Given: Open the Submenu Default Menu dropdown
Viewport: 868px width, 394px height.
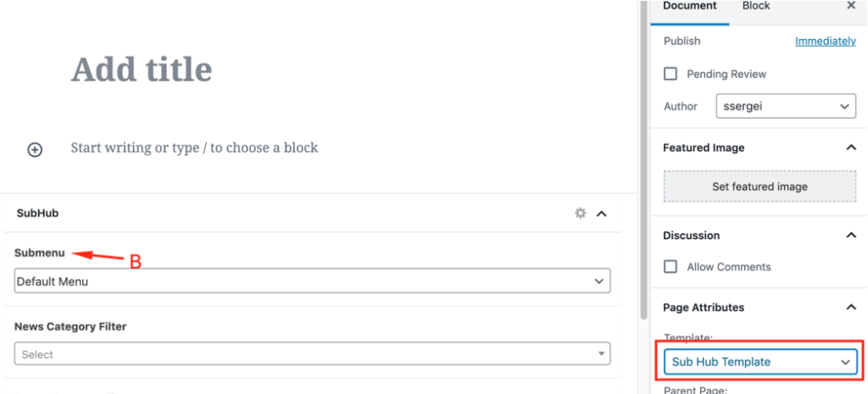Looking at the screenshot, I should pos(312,281).
